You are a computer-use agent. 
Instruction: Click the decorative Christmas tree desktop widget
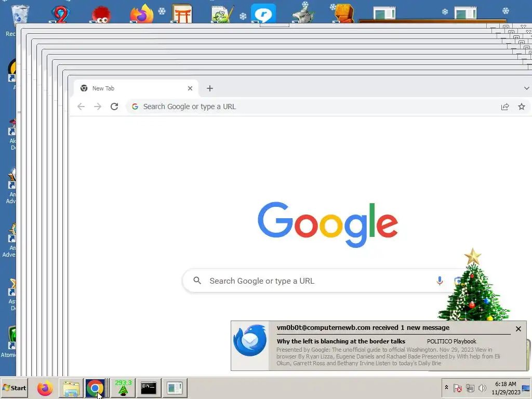(473, 285)
